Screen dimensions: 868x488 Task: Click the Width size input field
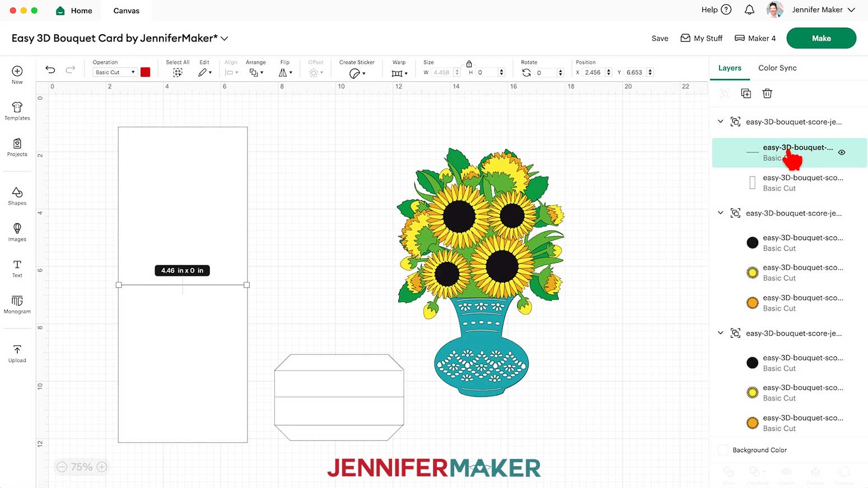pos(442,72)
